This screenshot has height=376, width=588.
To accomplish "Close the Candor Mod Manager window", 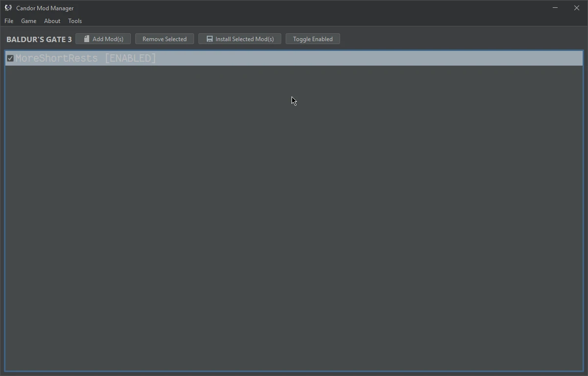I will point(577,8).
